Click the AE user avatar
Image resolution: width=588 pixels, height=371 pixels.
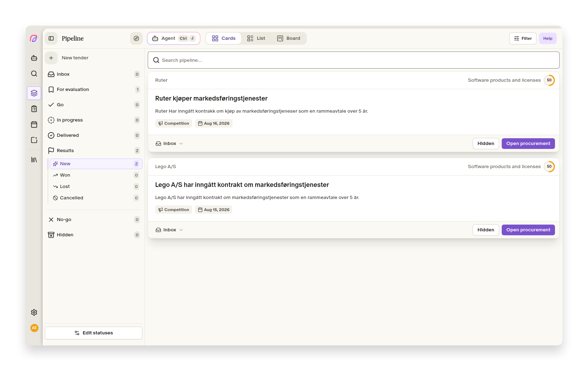point(34,328)
